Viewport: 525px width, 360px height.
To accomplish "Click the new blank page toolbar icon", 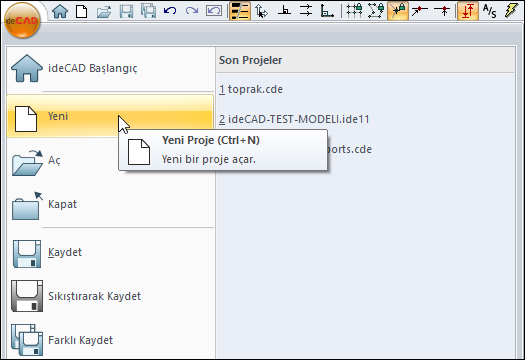I will pos(82,11).
